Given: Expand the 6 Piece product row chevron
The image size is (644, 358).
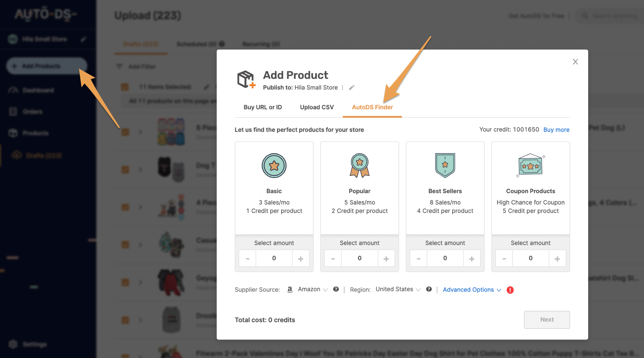Looking at the screenshot, I should pyautogui.click(x=140, y=132).
